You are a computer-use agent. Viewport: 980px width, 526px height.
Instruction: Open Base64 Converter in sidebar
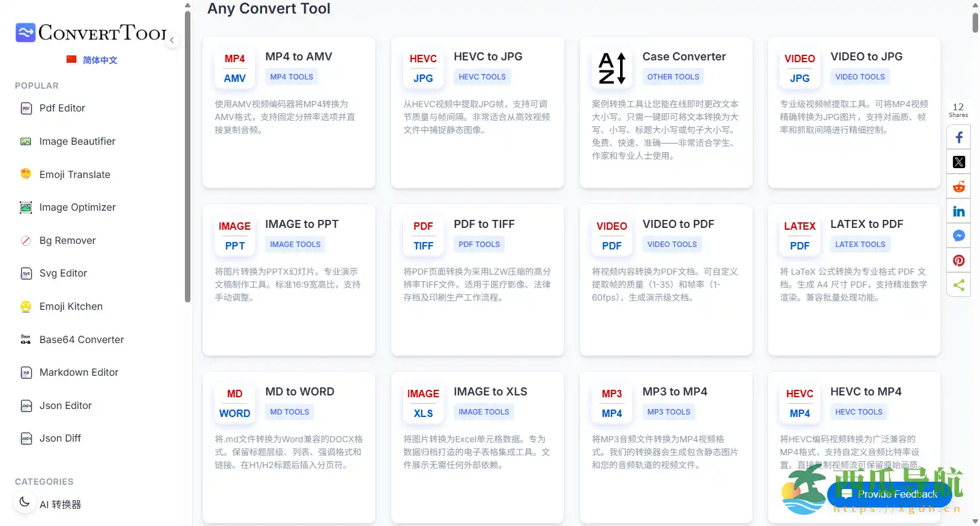click(x=81, y=340)
